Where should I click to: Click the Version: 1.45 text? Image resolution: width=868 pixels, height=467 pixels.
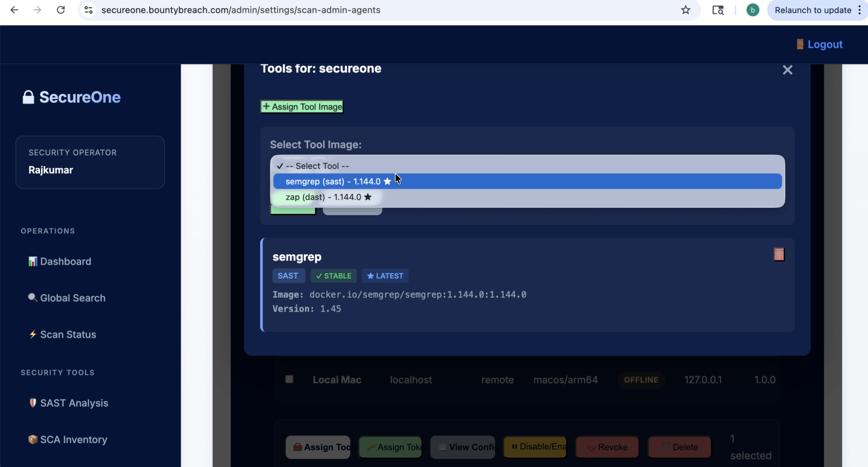click(307, 309)
